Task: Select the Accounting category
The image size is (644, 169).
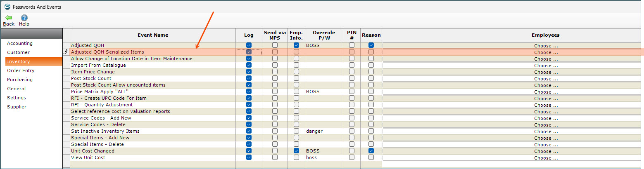Action: 20,43
